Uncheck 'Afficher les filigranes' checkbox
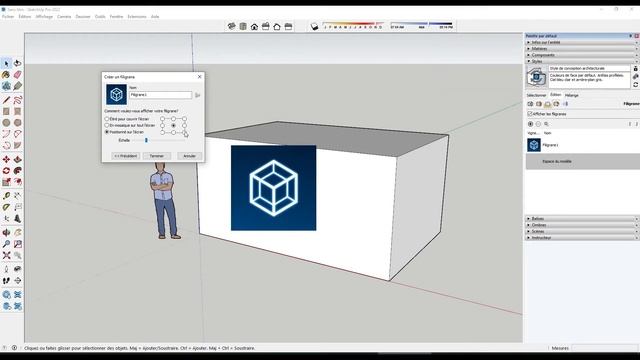640x360 pixels. coord(530,113)
